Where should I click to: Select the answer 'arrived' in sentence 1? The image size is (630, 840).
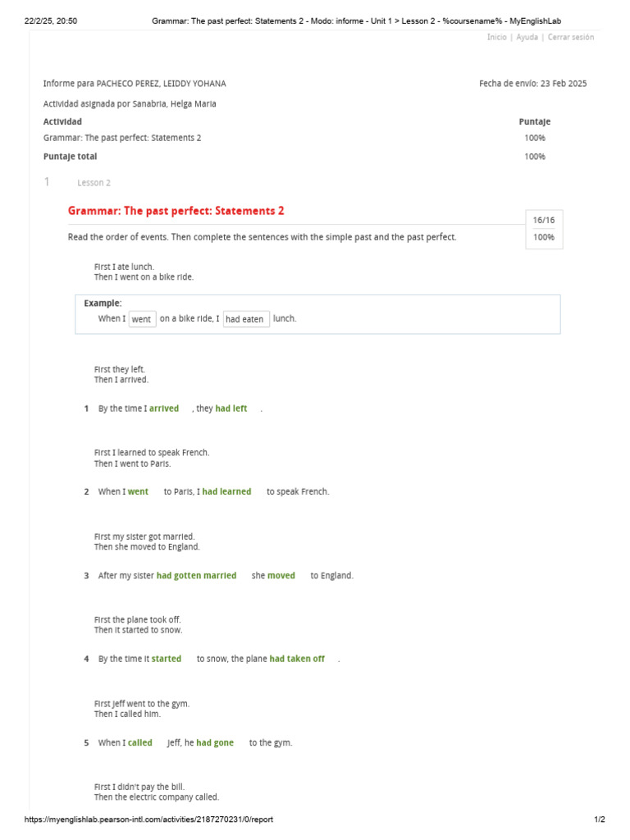click(164, 409)
